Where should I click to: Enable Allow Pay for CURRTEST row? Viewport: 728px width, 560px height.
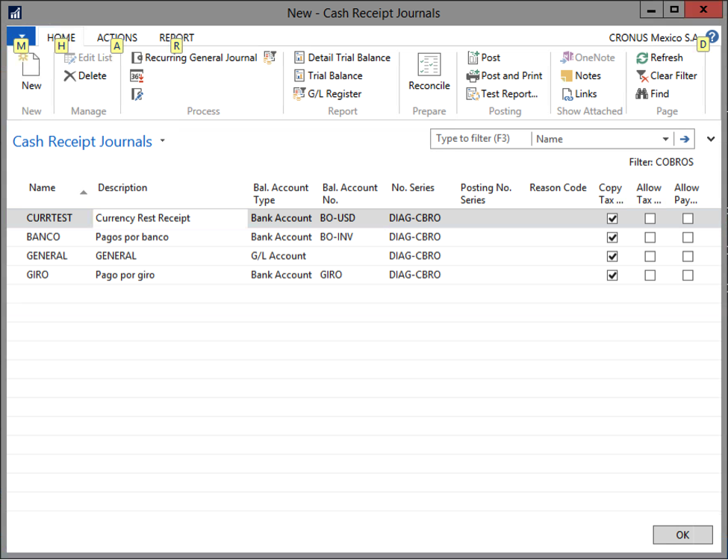[688, 218]
